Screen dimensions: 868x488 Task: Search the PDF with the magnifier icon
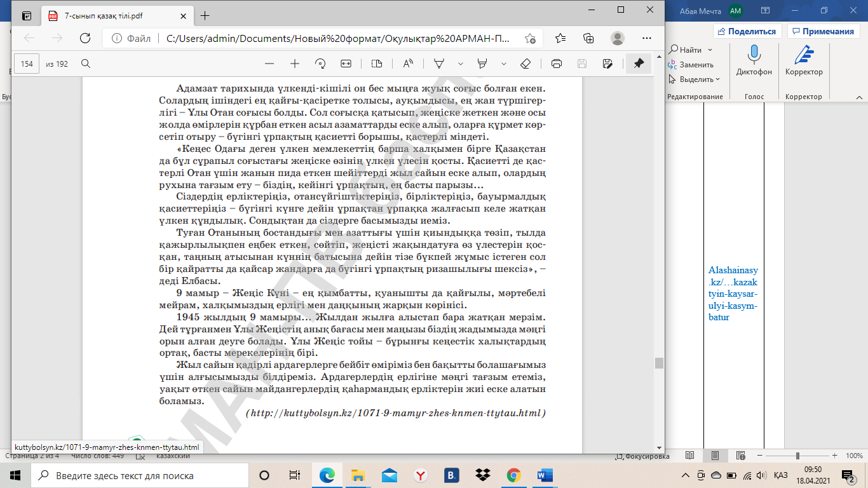pyautogui.click(x=86, y=64)
